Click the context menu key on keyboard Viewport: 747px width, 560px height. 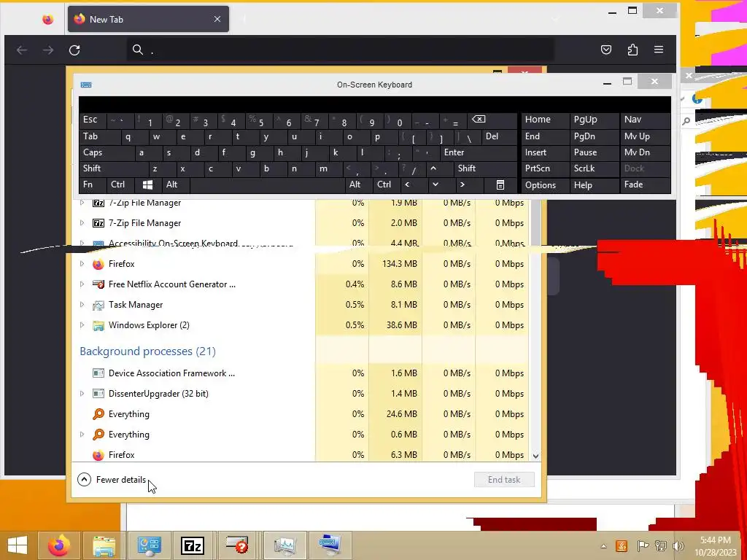(500, 184)
